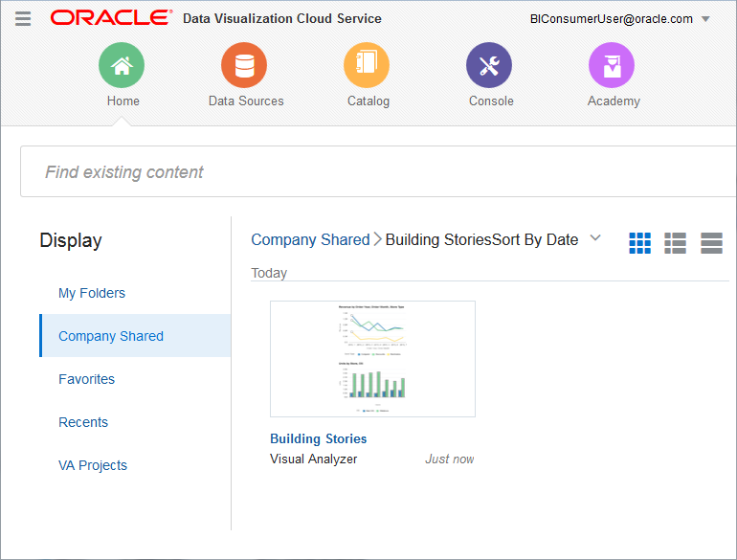Click the Oracle logo
This screenshot has height=560, width=737.
[x=111, y=18]
